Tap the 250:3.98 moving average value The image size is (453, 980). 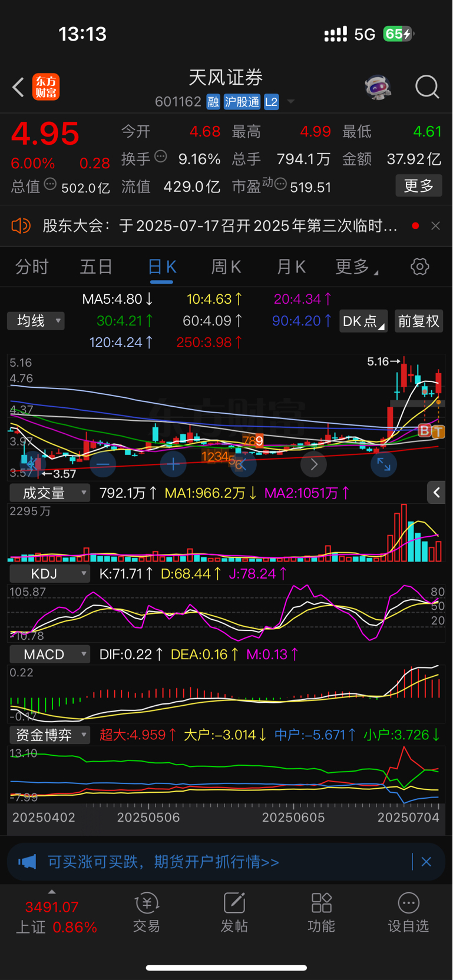(x=209, y=342)
